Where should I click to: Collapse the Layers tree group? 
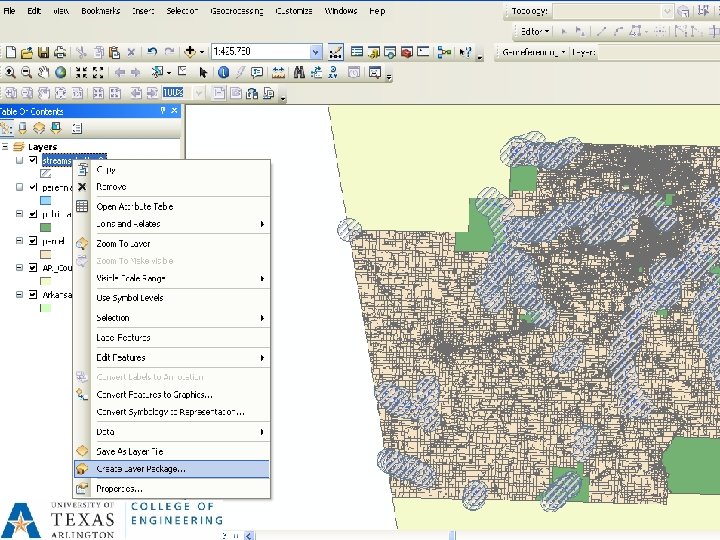pyautogui.click(x=6, y=147)
